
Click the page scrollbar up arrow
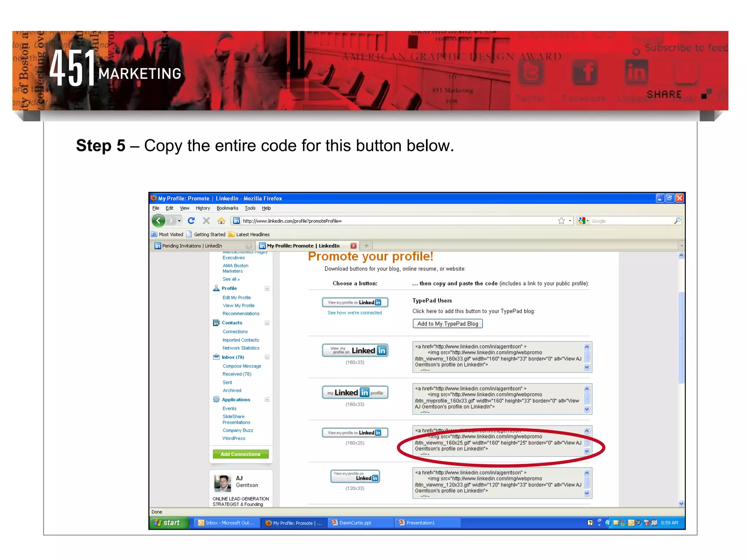click(681, 256)
